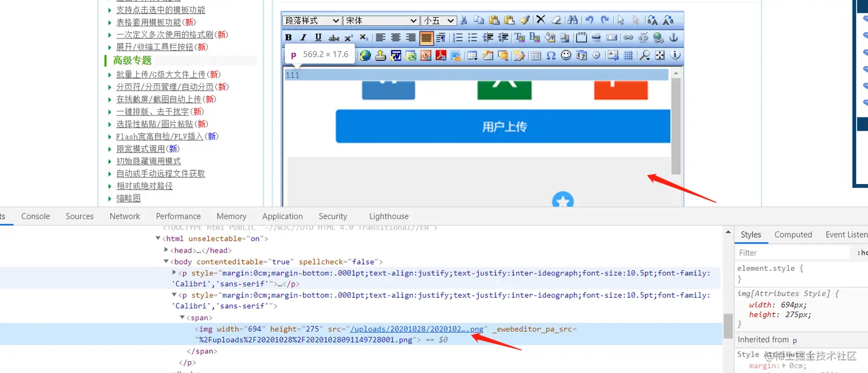The width and height of the screenshot is (868, 373).
Task: Open the 分页符/分页管理/自动分页 link
Action: click(165, 87)
